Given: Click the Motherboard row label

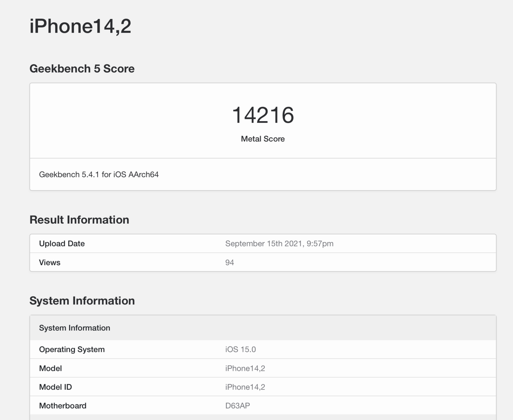Looking at the screenshot, I should [x=63, y=406].
